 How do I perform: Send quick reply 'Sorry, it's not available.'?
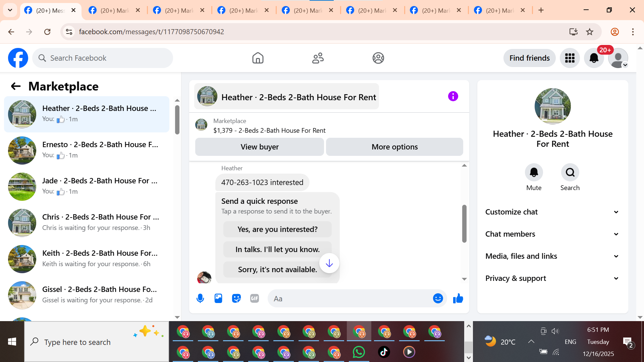(277, 269)
